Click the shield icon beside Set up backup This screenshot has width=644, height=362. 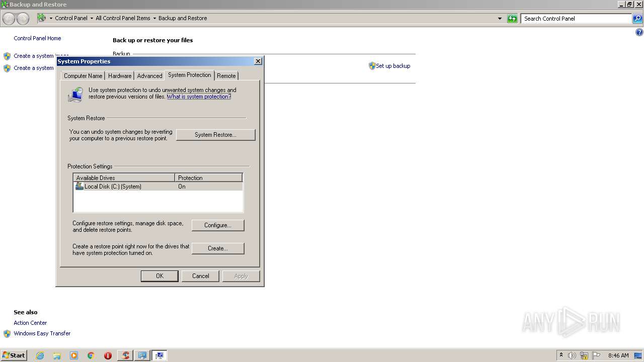[x=372, y=66]
